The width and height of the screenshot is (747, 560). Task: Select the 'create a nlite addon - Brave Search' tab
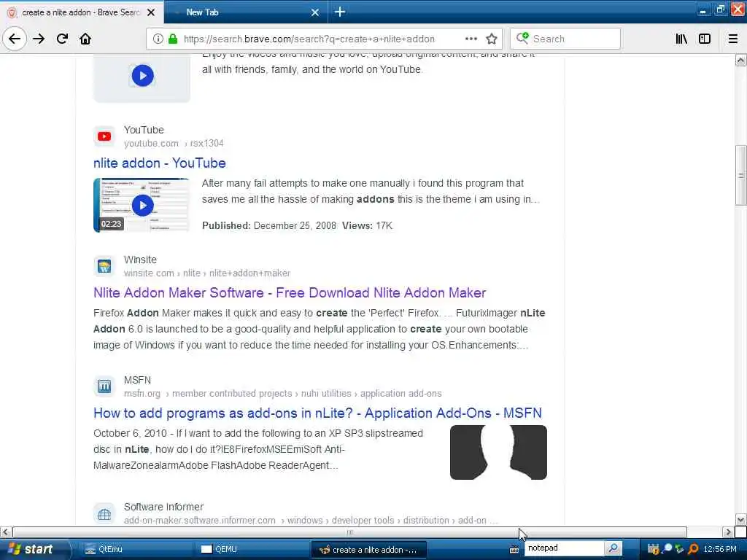(82, 12)
